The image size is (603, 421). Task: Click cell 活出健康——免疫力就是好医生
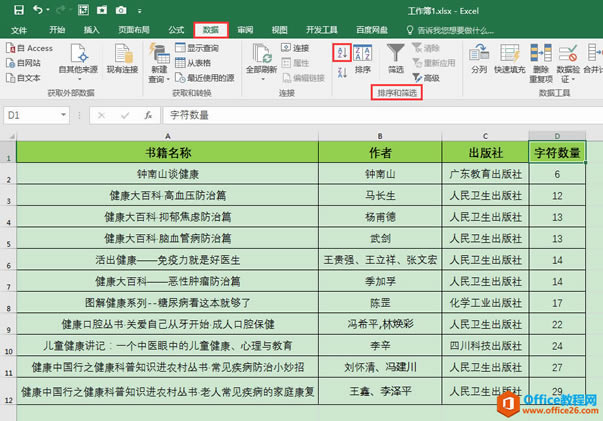tap(168, 260)
